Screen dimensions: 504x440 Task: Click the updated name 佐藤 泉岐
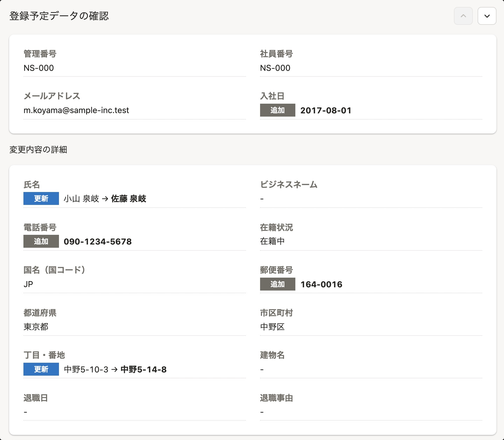pyautogui.click(x=128, y=199)
